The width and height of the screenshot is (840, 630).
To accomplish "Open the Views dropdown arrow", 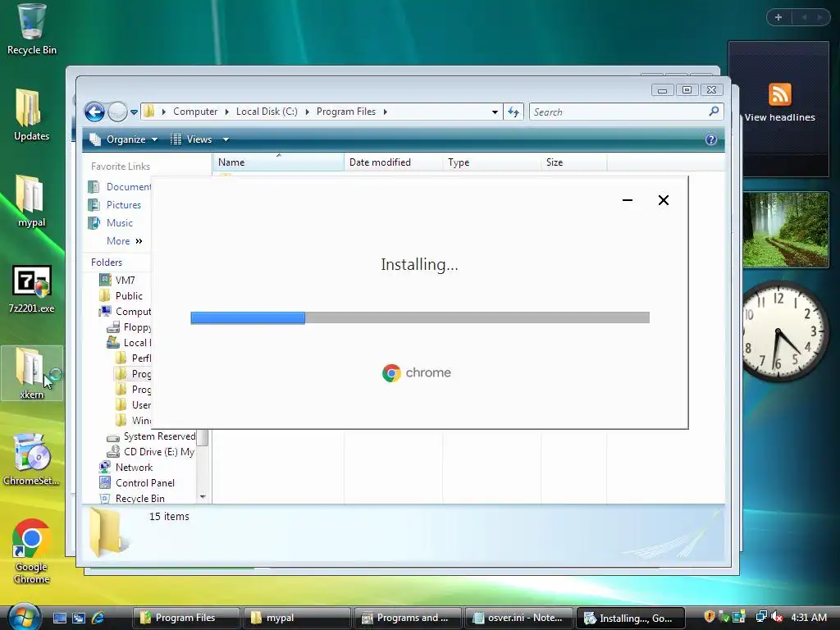I will click(226, 139).
